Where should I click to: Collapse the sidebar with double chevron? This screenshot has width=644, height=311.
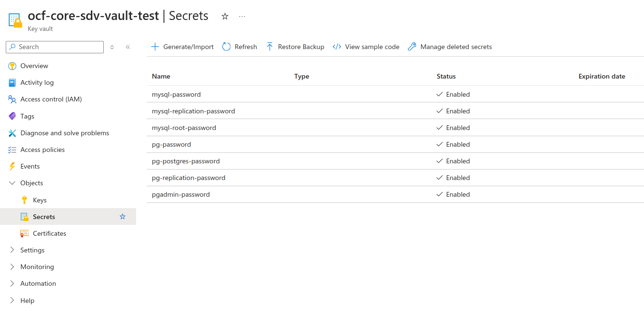coord(128,47)
